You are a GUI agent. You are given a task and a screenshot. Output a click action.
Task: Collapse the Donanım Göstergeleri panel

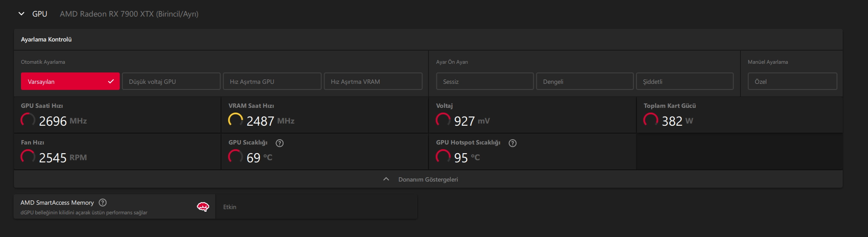[428, 179]
